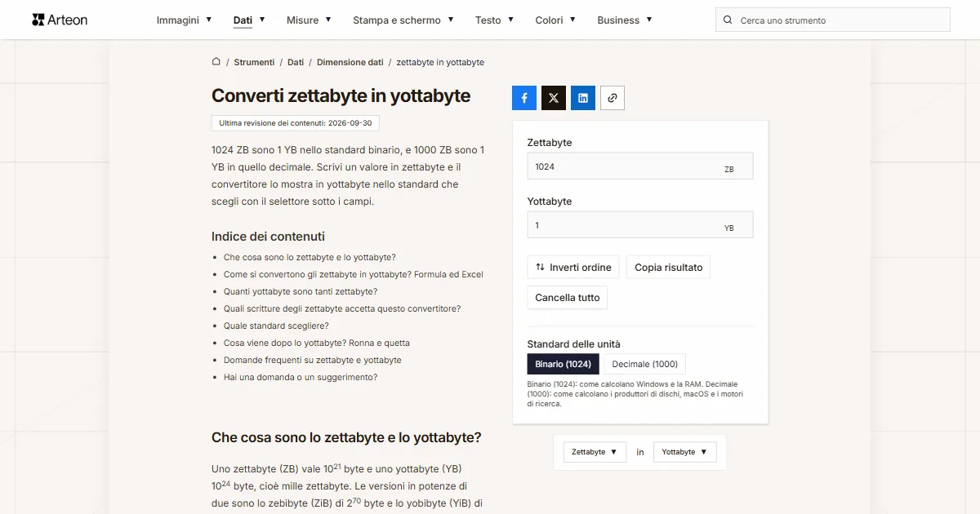Select Decimale (1000) standard
980x514 pixels.
(645, 364)
